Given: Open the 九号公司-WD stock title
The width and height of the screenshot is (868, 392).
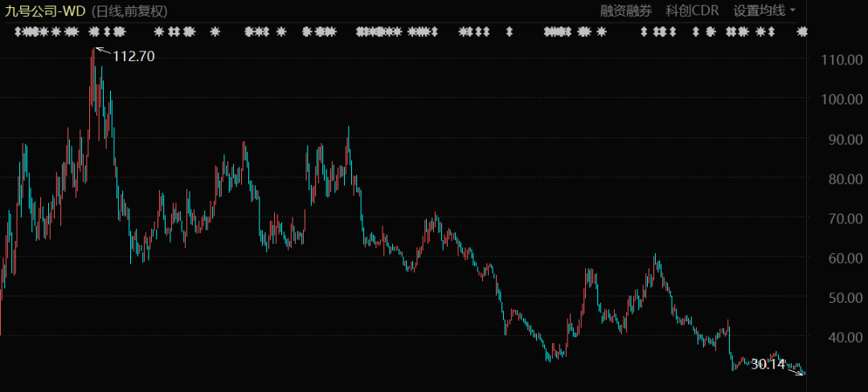Looking at the screenshot, I should point(44,10).
